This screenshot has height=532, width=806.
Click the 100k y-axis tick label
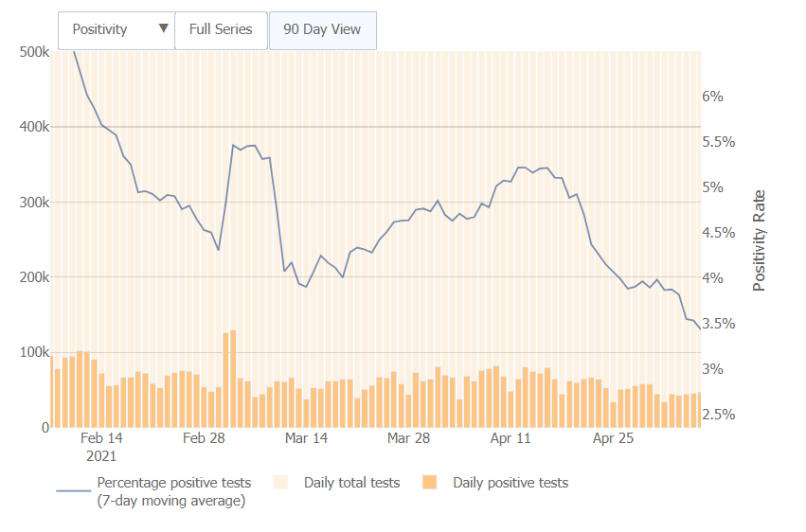click(34, 352)
